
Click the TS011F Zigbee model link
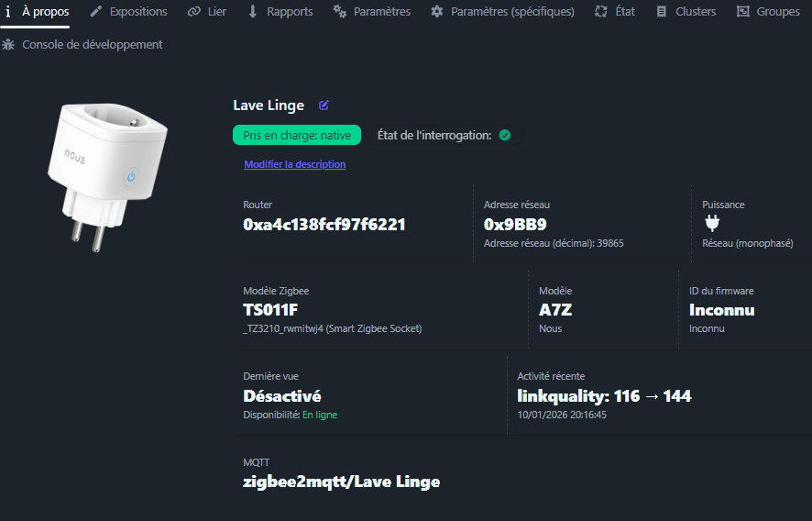point(270,310)
